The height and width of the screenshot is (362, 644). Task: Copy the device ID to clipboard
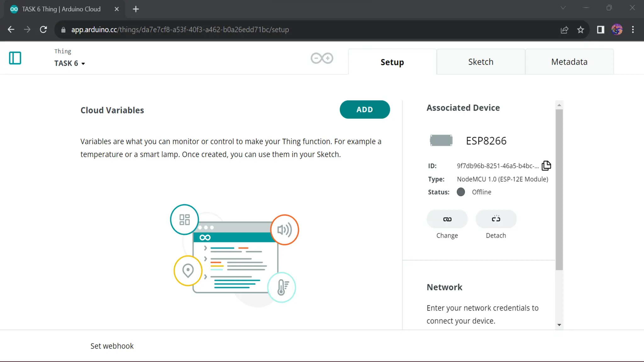(546, 166)
